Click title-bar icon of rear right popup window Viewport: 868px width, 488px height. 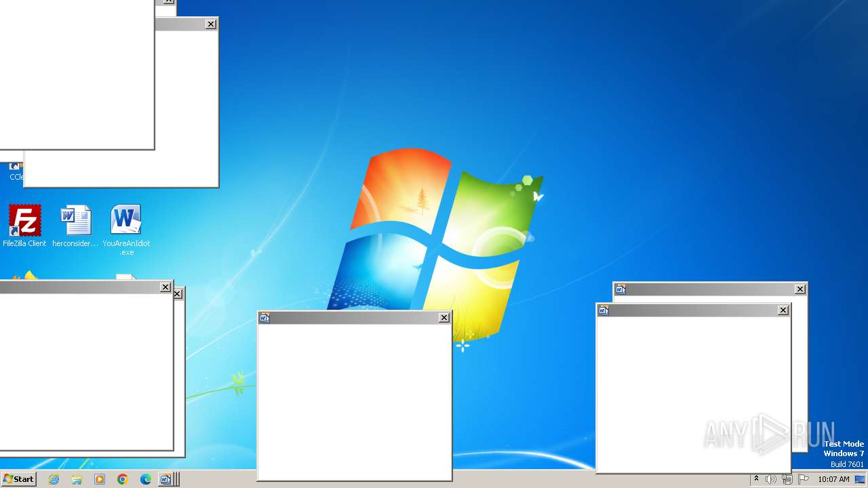coord(620,289)
